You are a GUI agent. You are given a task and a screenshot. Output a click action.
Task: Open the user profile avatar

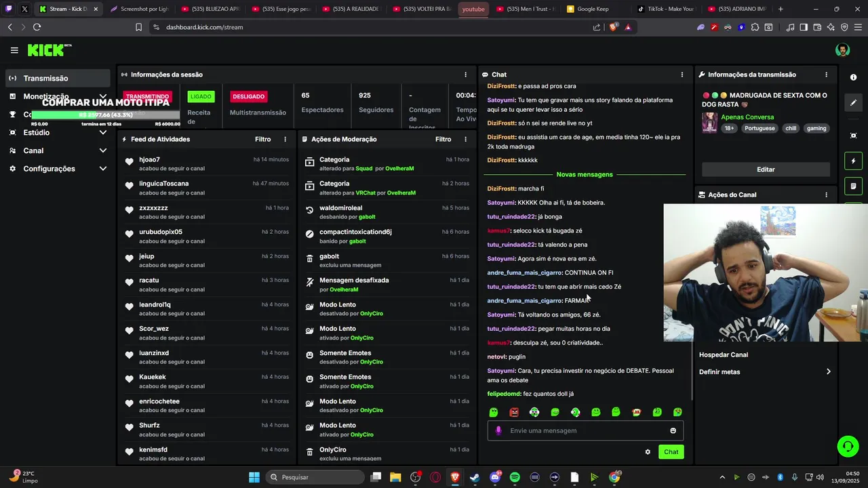coord(842,50)
